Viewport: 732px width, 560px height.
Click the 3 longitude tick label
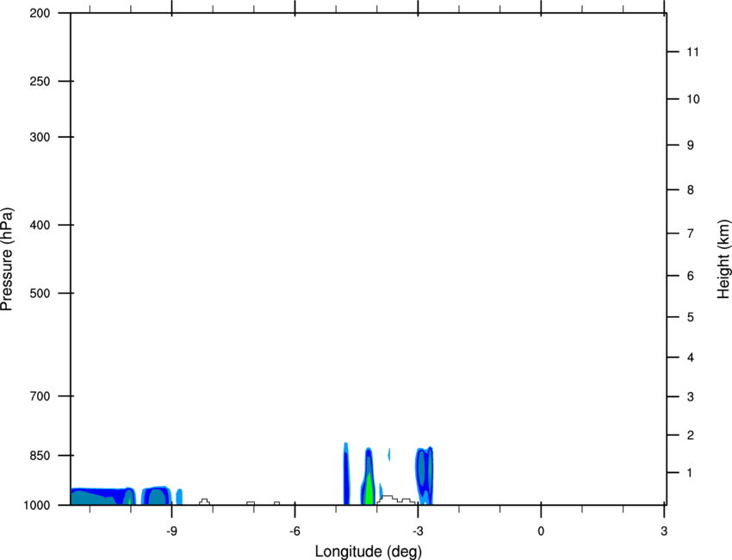664,532
